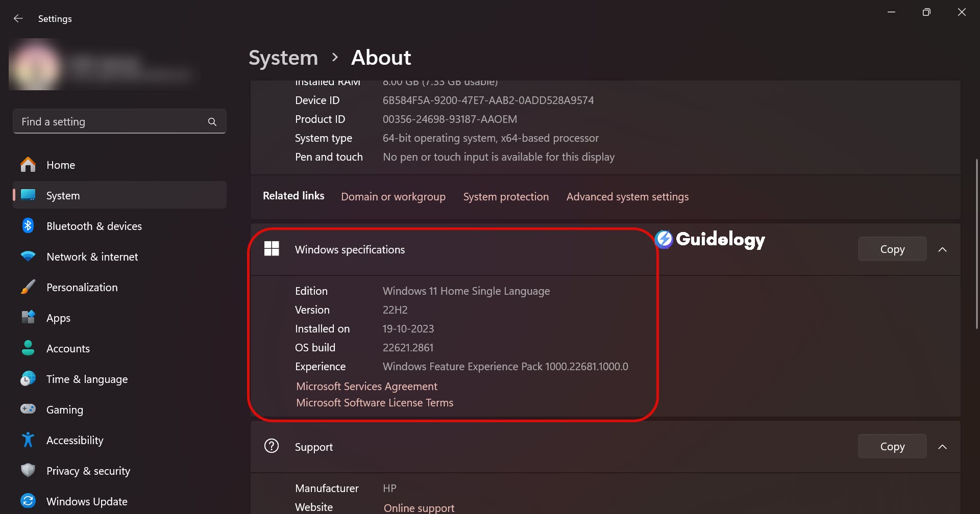Screen dimensions: 980x514
Task: Select the Apps category
Action: pyautogui.click(x=58, y=318)
